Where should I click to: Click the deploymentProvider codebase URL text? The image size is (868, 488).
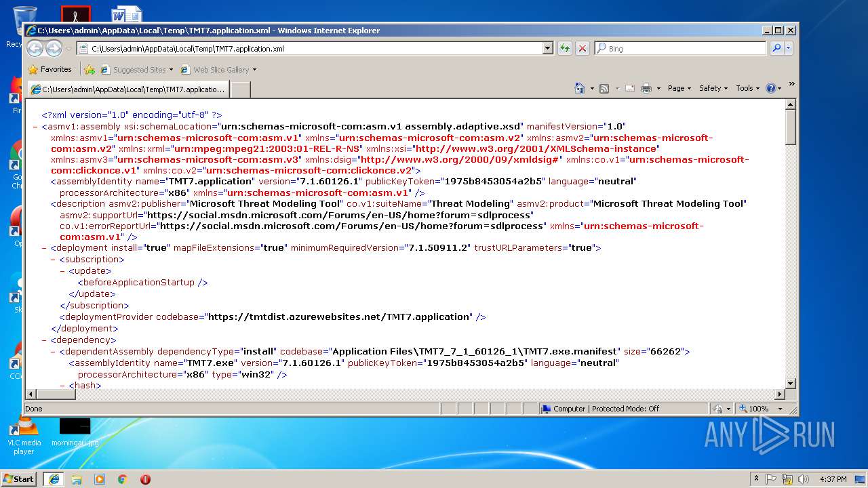[x=338, y=317]
